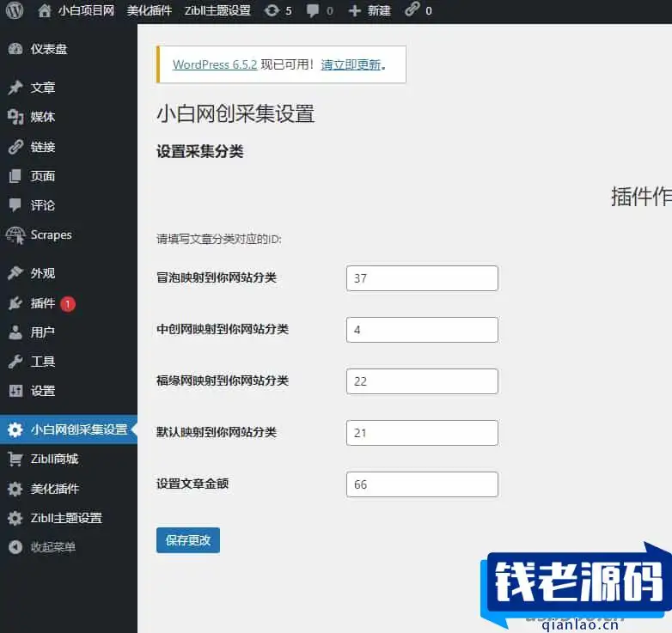Click the link chain icon in admin bar

(x=412, y=9)
